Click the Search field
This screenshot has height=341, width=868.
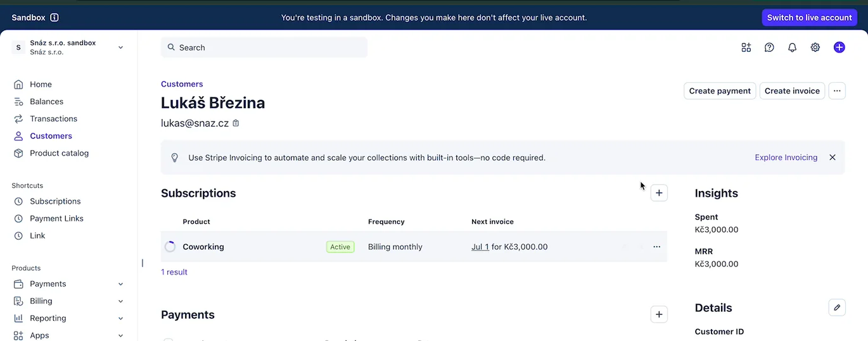tap(264, 47)
